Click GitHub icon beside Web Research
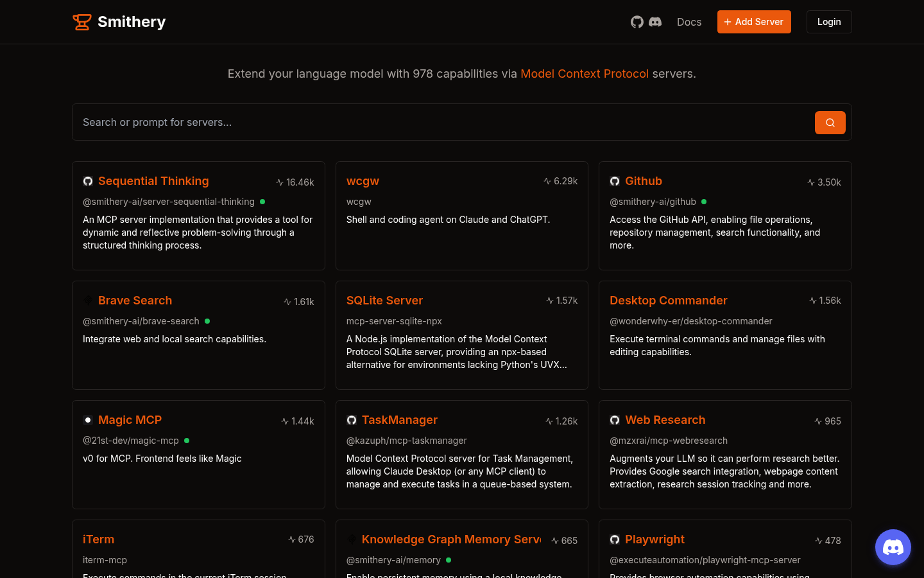This screenshot has height=578, width=924. [x=615, y=420]
